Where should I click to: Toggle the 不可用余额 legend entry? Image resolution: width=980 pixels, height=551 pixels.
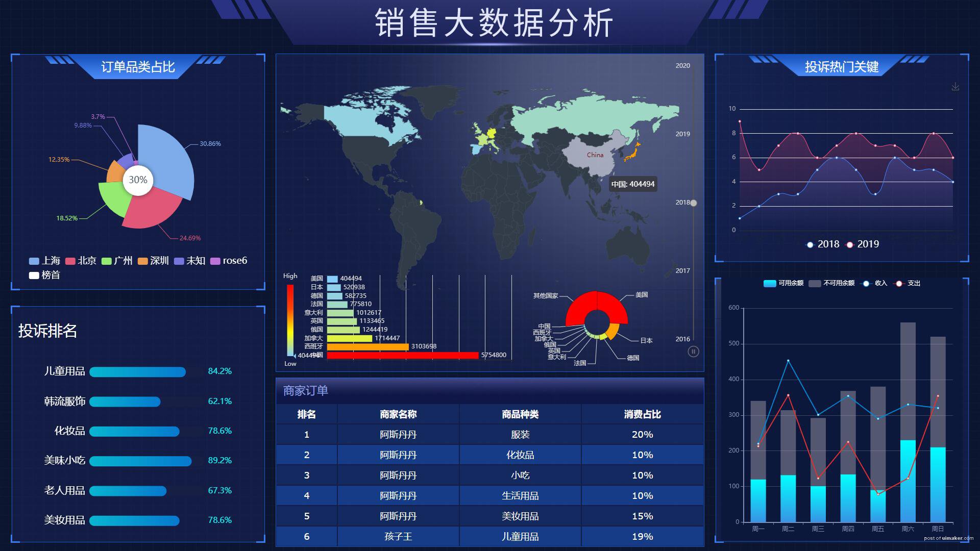pyautogui.click(x=831, y=283)
